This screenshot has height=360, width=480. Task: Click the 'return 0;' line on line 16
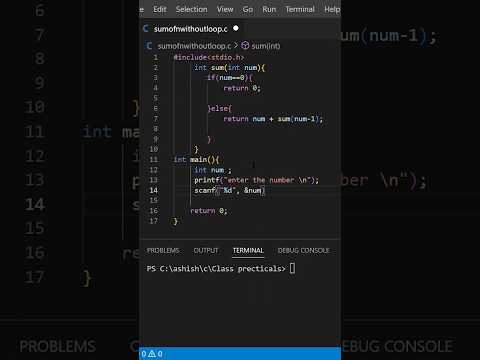[x=209, y=211]
